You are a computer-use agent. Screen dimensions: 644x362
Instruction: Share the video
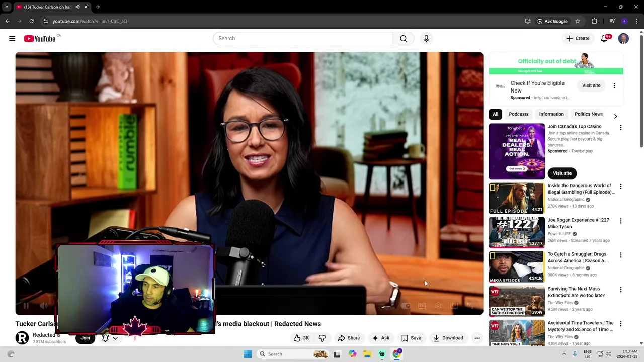coord(349,338)
